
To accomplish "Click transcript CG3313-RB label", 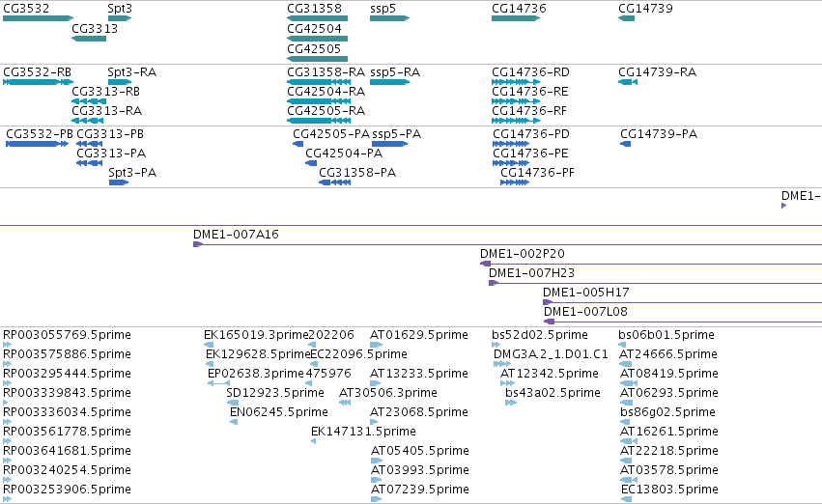I will coord(106,92).
